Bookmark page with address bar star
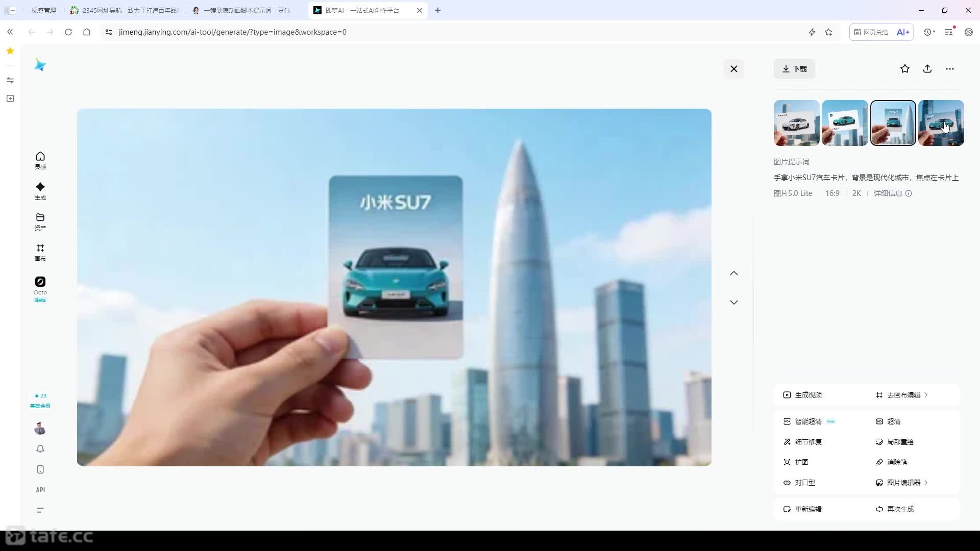The width and height of the screenshot is (980, 551). point(828,32)
